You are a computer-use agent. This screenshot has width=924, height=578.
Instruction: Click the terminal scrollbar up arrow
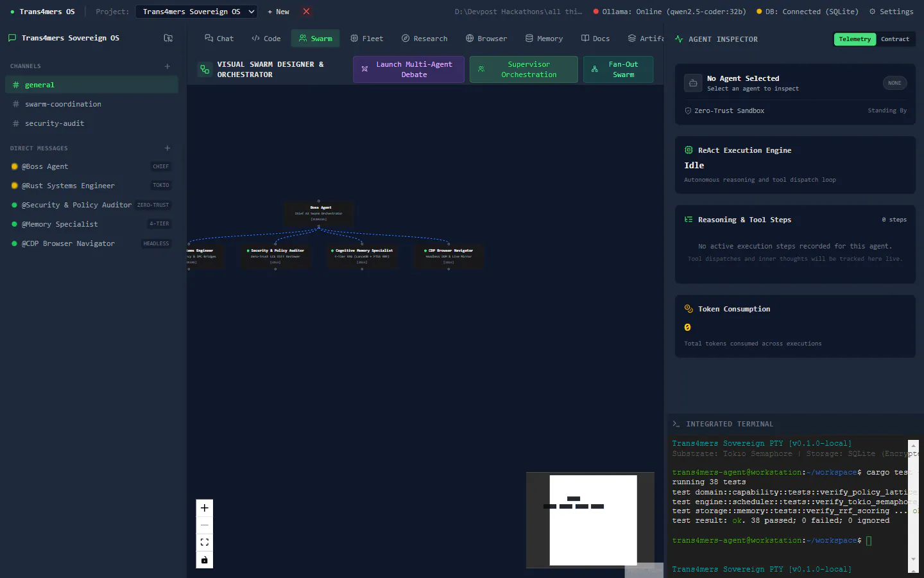click(914, 444)
